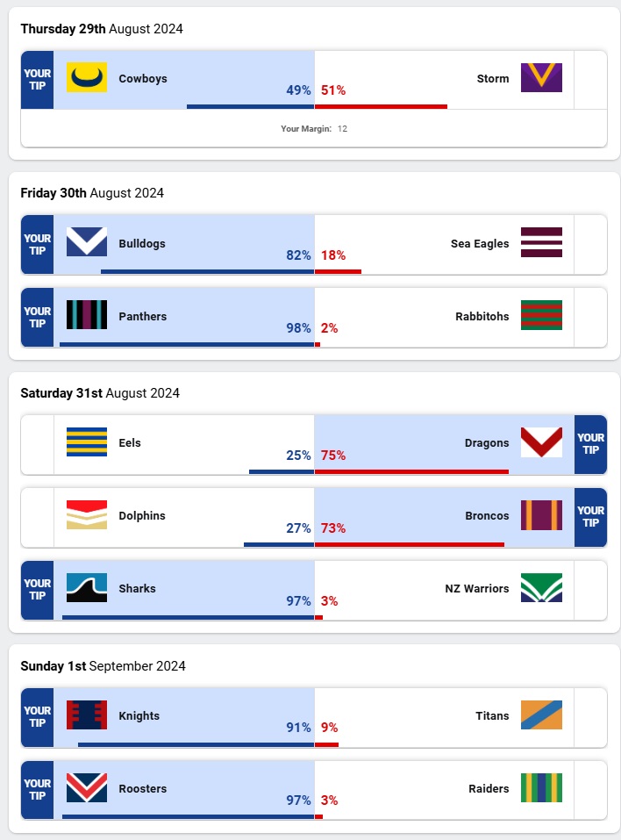Select the Panthers team logo
This screenshot has height=840, width=621.
point(87,314)
